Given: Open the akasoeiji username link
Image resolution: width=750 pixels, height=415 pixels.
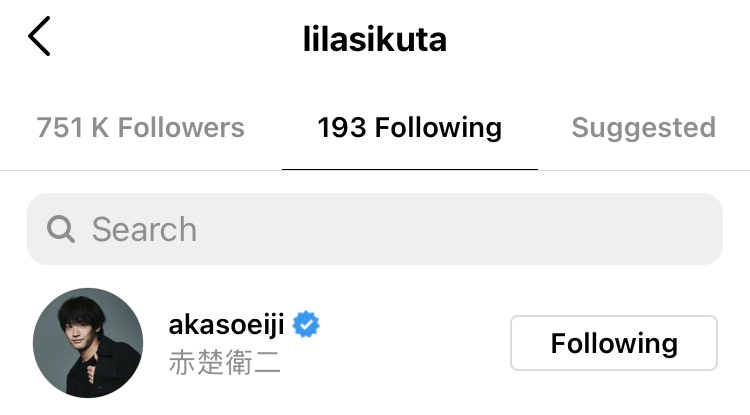Looking at the screenshot, I should (x=227, y=325).
